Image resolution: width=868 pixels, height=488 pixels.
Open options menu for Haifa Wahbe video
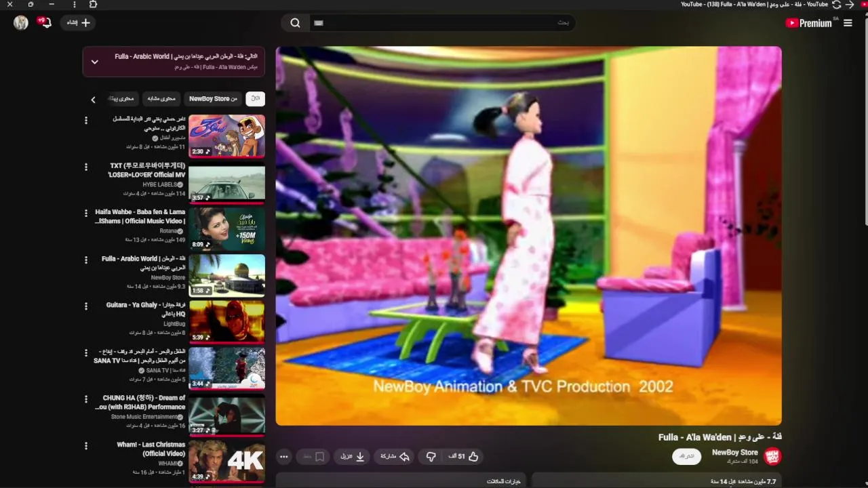(x=86, y=213)
